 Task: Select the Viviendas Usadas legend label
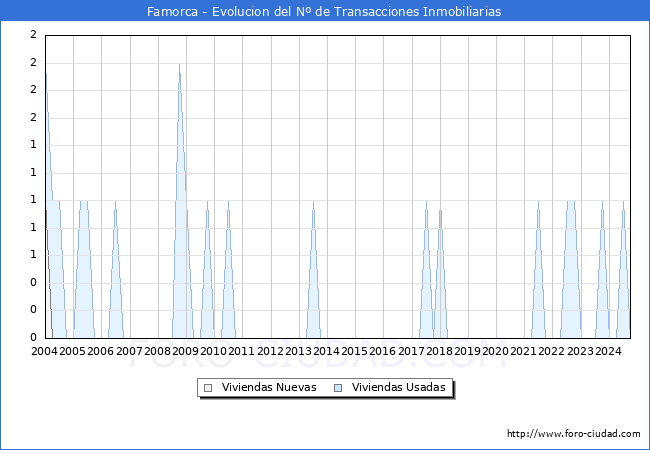[x=399, y=387]
